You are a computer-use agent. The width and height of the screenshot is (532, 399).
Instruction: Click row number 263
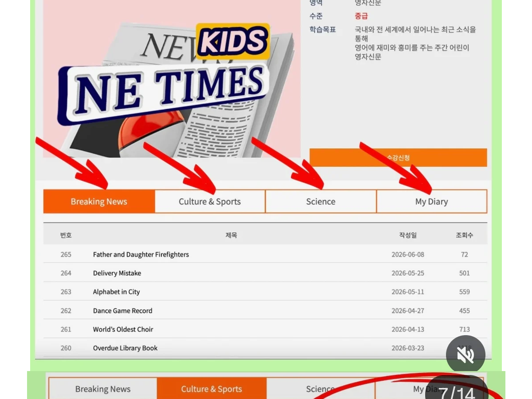coord(66,292)
